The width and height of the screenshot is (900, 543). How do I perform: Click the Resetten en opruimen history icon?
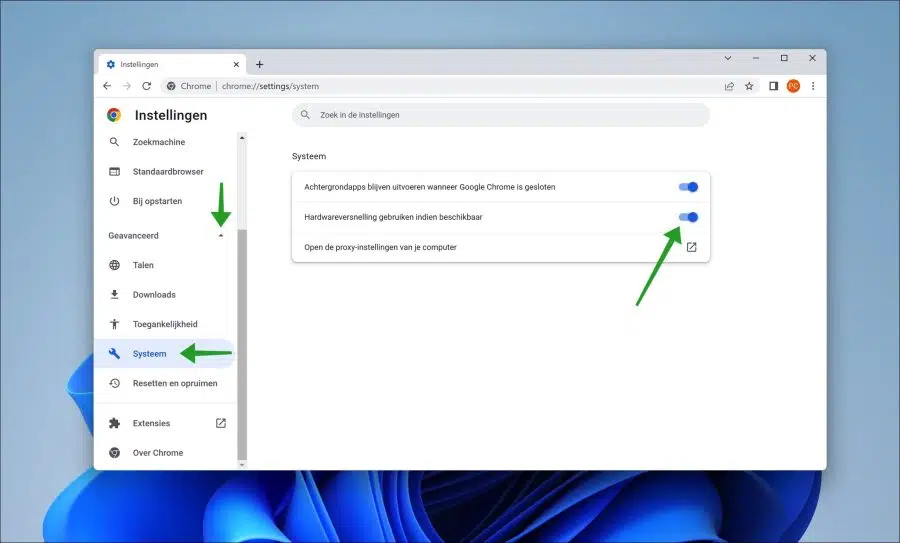tap(114, 383)
